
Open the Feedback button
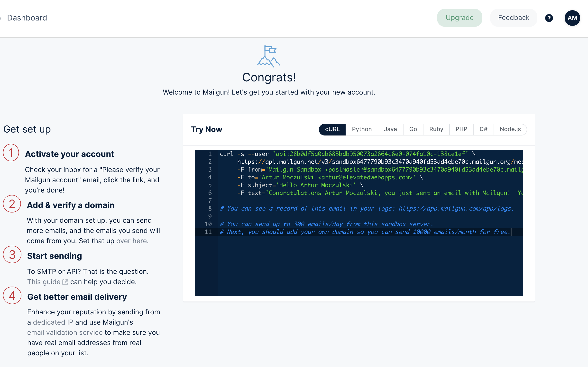[x=514, y=18]
